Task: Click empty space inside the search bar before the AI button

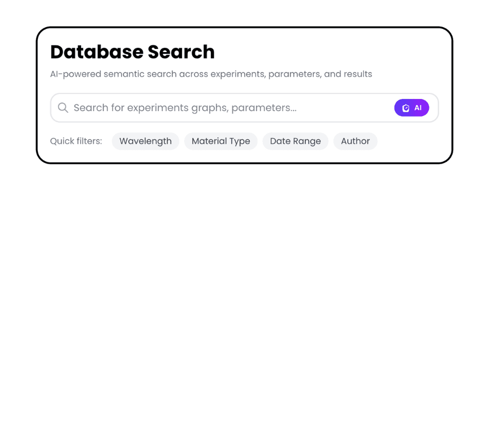Action: (x=348, y=108)
